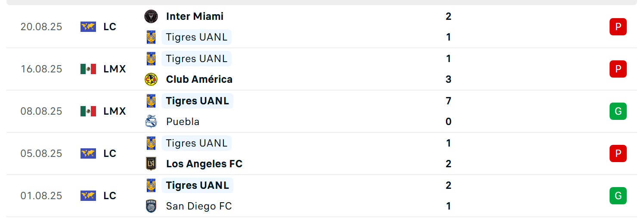Click 7-0 score in Puebla match
644x219 pixels.
pos(449,111)
